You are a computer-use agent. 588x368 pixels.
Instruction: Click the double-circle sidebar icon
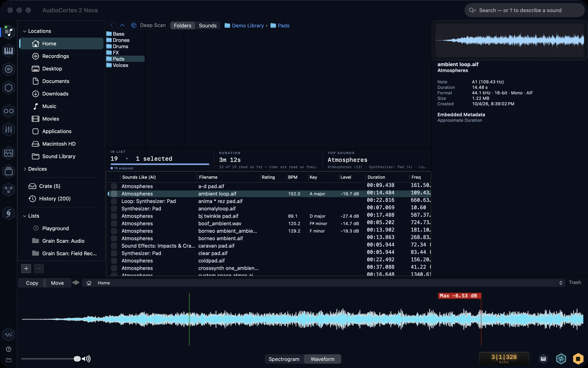coord(9,111)
